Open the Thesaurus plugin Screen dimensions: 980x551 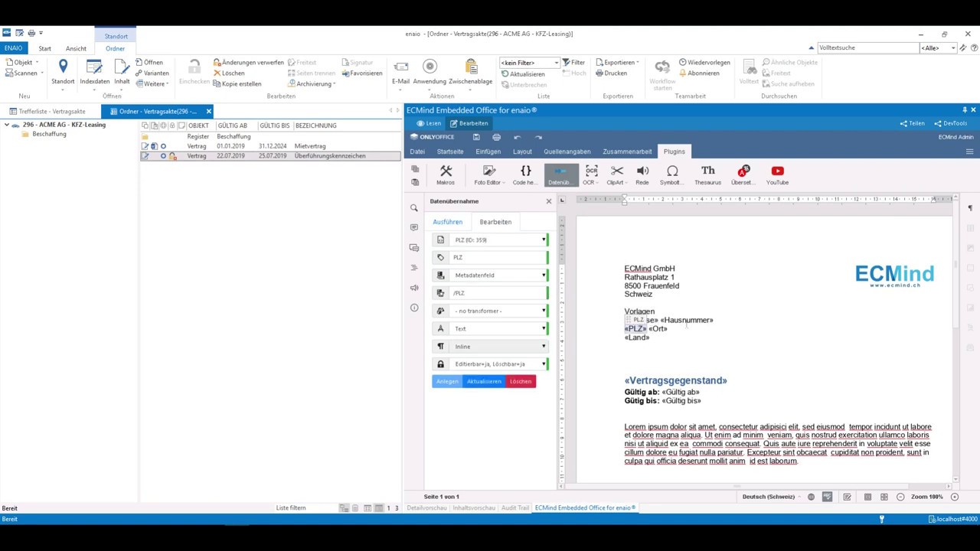[x=707, y=175]
